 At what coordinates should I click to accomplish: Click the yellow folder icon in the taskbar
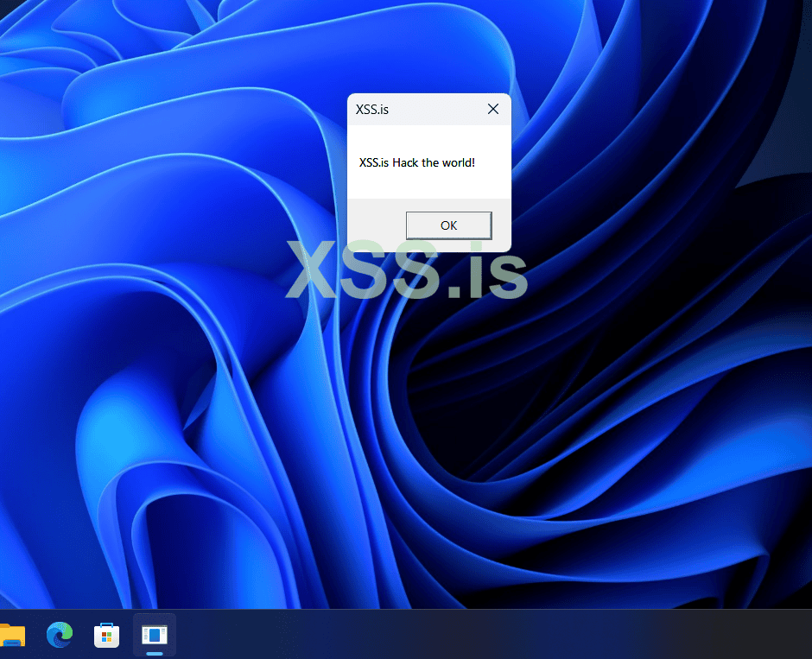pyautogui.click(x=12, y=635)
